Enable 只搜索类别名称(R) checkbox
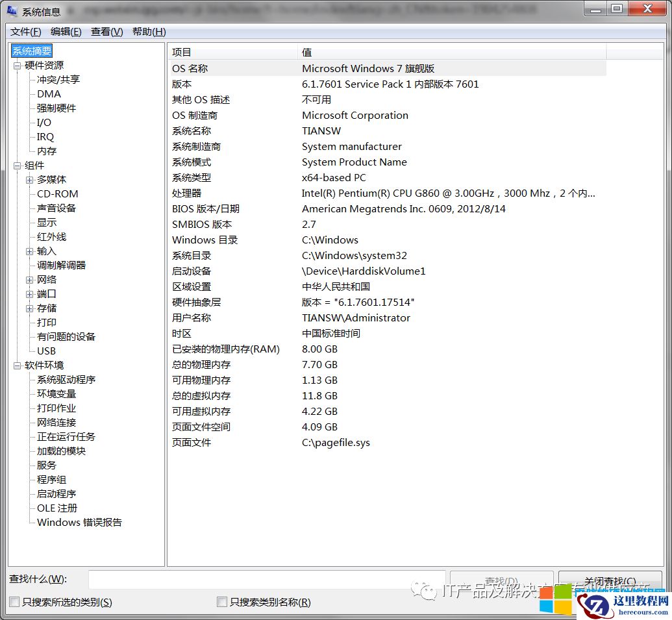The image size is (672, 620). [222, 602]
